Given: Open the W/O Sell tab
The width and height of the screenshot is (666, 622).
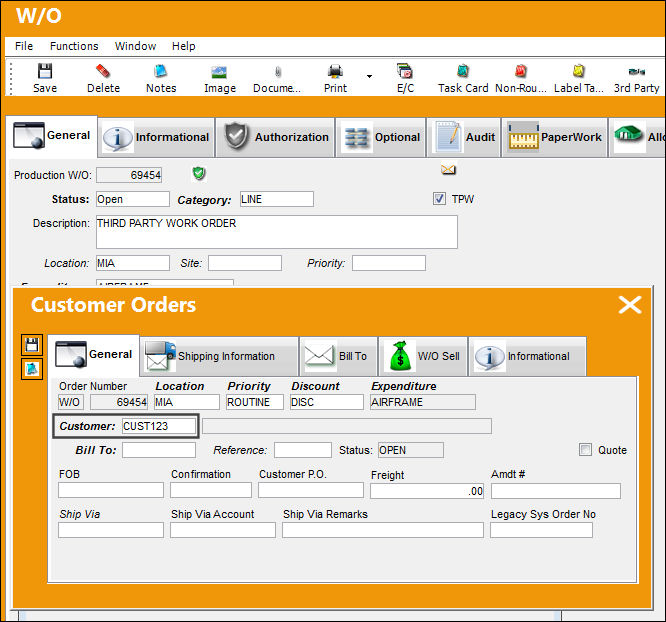Looking at the screenshot, I should click(x=423, y=356).
